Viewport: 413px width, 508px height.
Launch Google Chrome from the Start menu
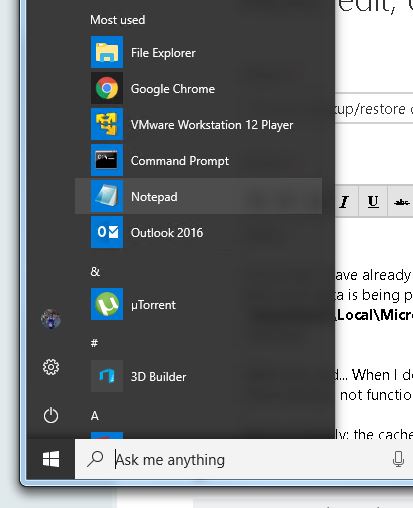pos(198,88)
